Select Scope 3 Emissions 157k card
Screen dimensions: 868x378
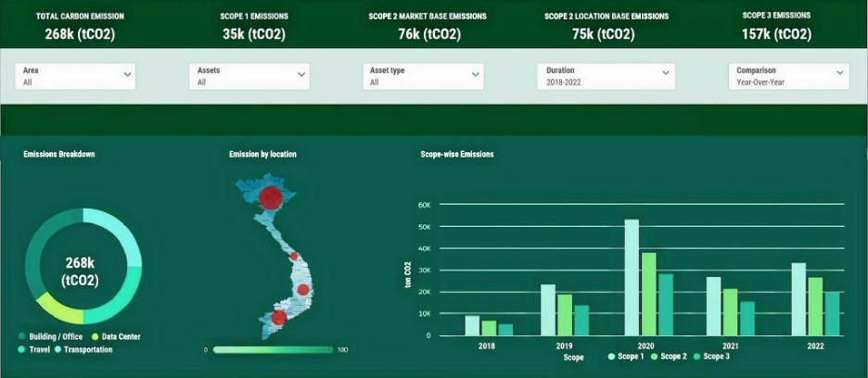(777, 28)
